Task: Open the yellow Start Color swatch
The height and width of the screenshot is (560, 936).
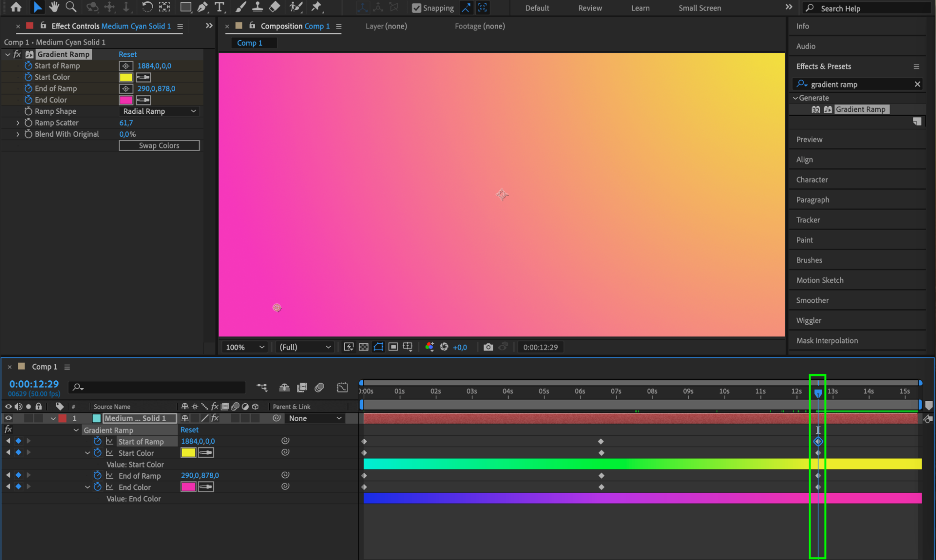Action: (x=126, y=77)
